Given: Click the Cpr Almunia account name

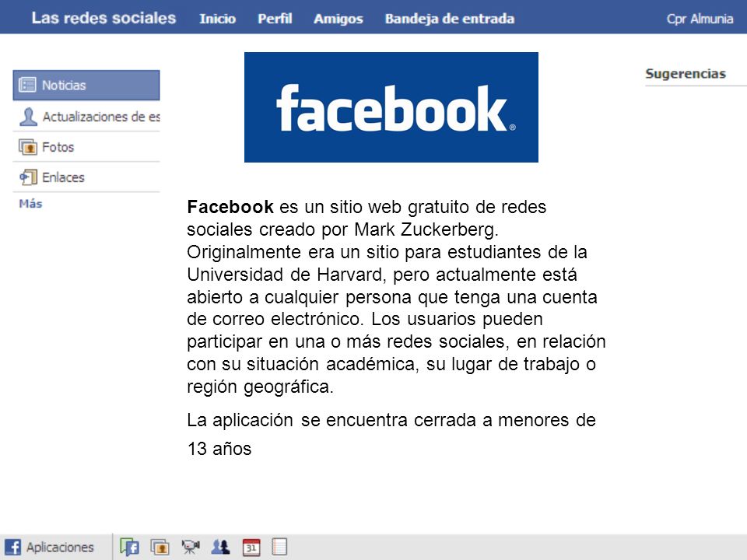Looking at the screenshot, I should [700, 19].
